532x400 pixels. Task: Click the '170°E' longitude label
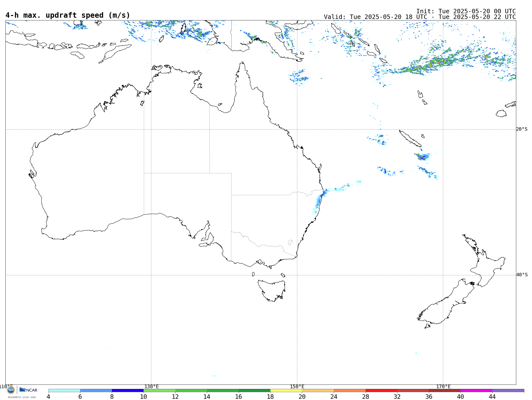443,386
